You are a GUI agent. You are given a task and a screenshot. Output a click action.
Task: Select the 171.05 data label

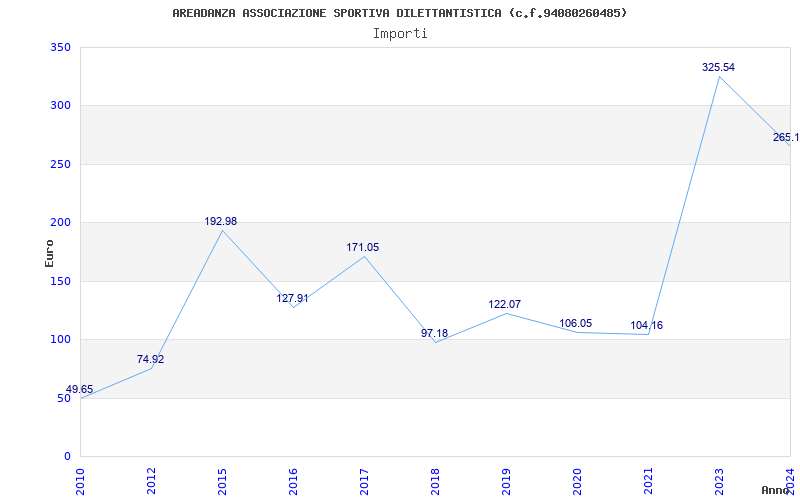363,247
